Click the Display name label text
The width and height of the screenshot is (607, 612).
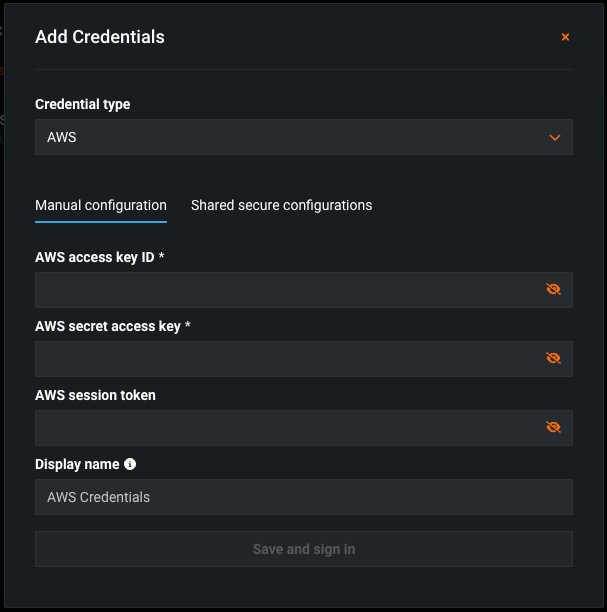[77, 464]
